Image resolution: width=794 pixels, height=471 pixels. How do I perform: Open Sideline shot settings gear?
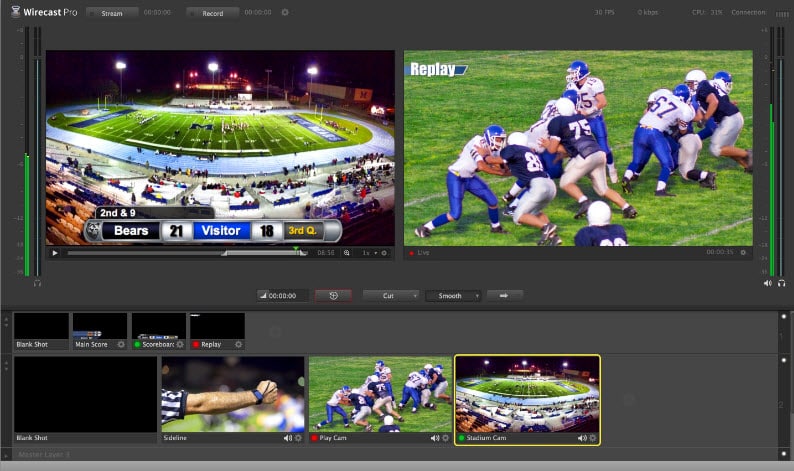pos(298,438)
